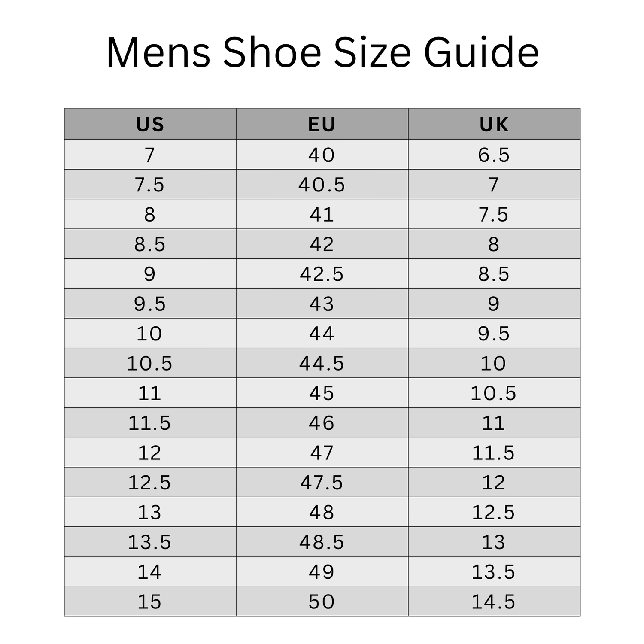Click the EU size 46 cell

pyautogui.click(x=322, y=423)
